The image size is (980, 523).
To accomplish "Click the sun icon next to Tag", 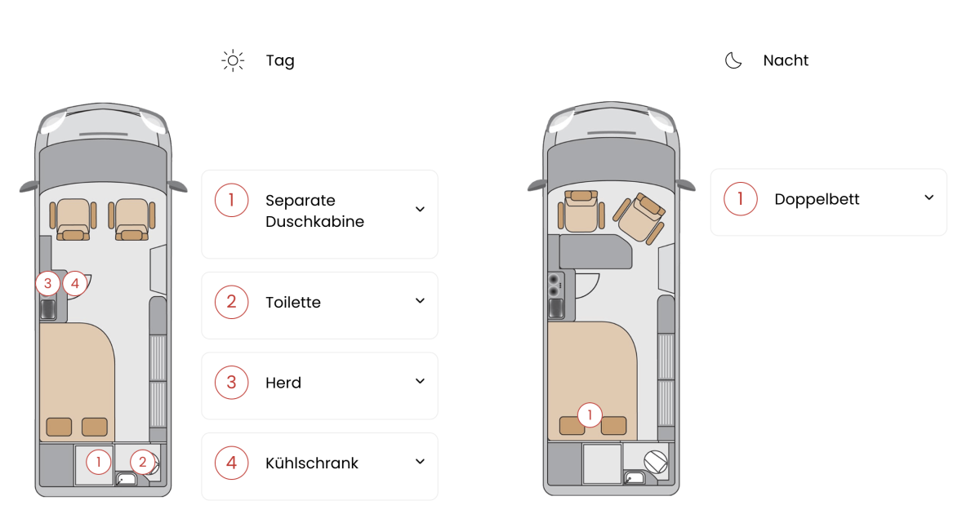I will (x=234, y=60).
